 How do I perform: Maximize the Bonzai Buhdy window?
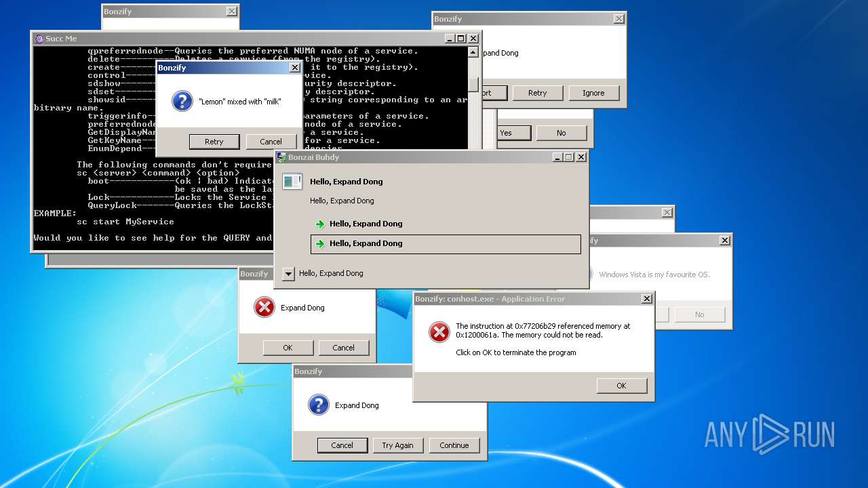click(569, 157)
